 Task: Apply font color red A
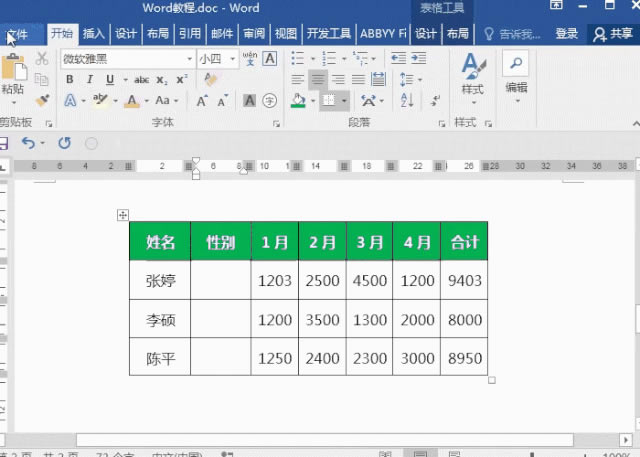131,100
